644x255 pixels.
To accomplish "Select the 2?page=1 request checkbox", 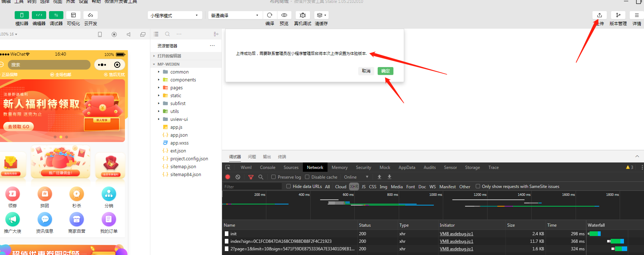I will pos(227,249).
